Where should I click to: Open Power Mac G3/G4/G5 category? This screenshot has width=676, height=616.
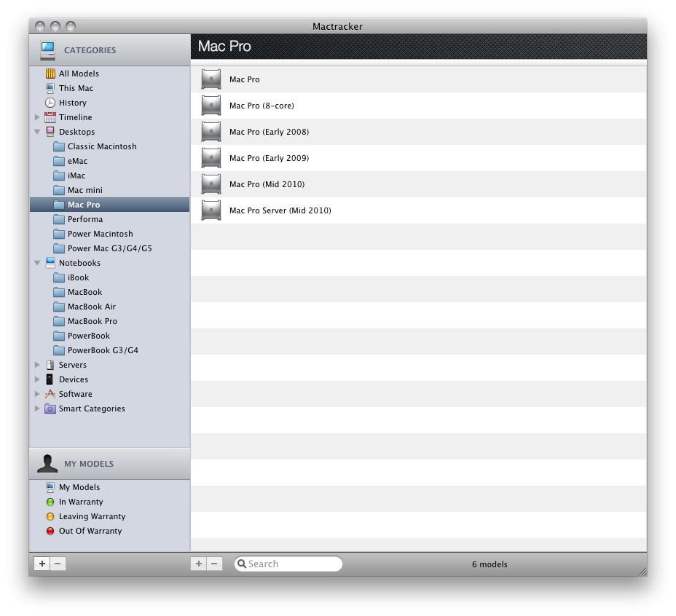[x=109, y=249]
